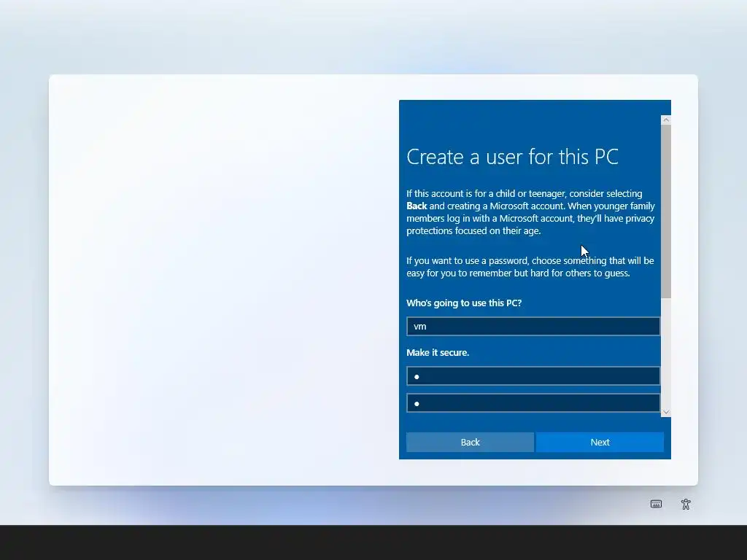This screenshot has width=747, height=560.
Task: Select the first password field
Action: point(533,376)
